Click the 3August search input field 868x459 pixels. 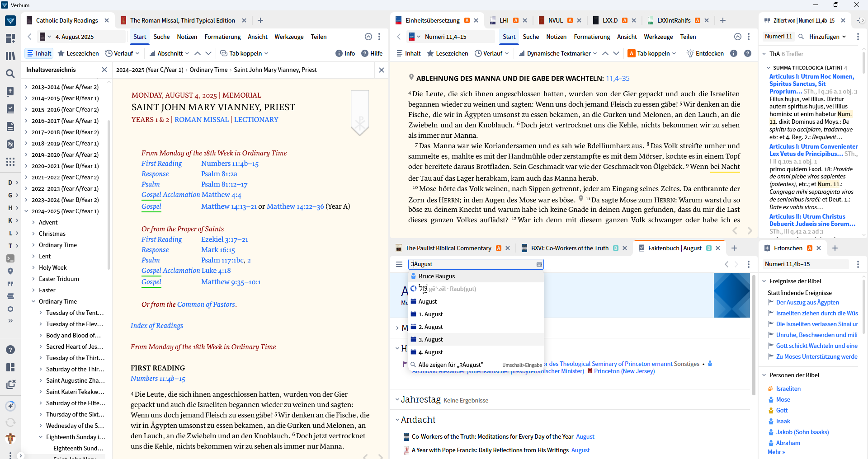click(476, 264)
